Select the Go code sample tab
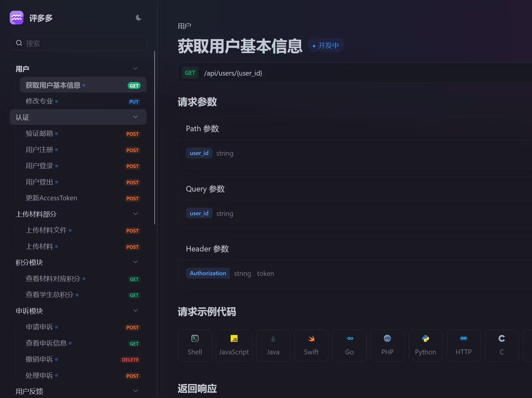This screenshot has height=398, width=532. 349,345
